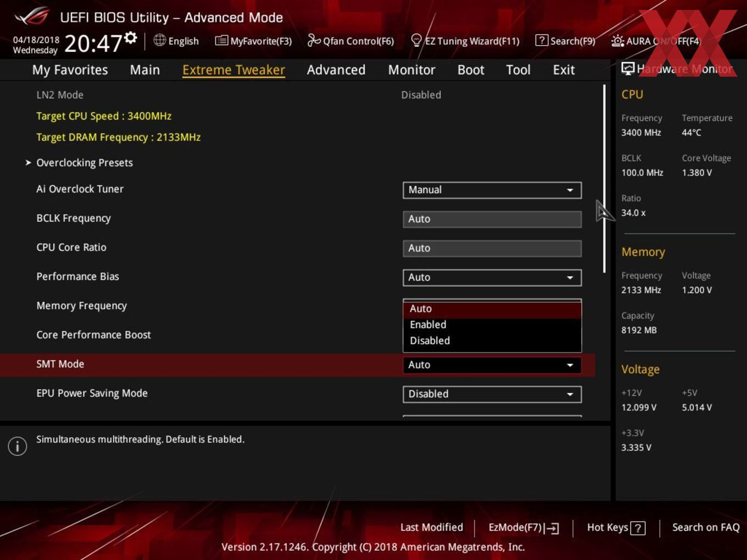This screenshot has height=560, width=747.
Task: Click the CPU temperature value 44°C
Action: 692,132
